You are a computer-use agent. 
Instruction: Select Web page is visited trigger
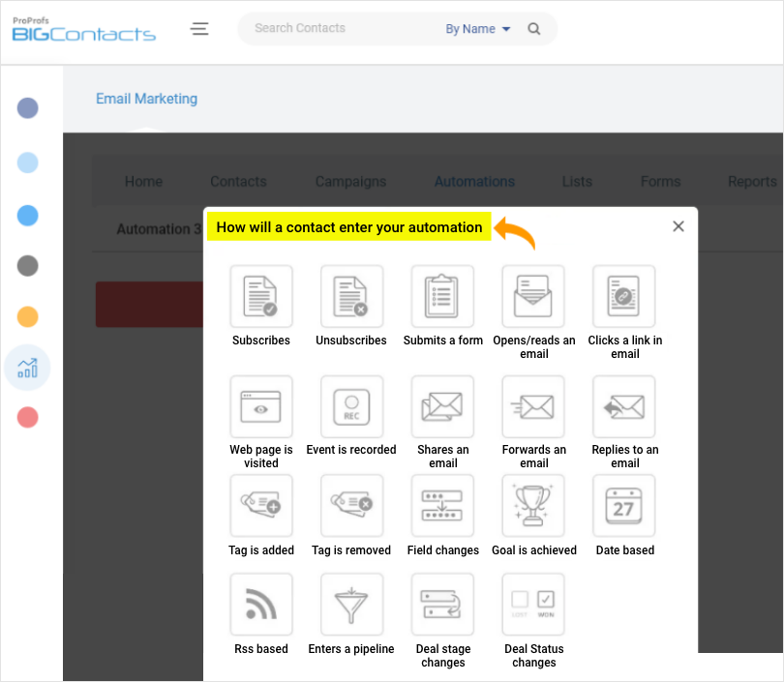[261, 406]
